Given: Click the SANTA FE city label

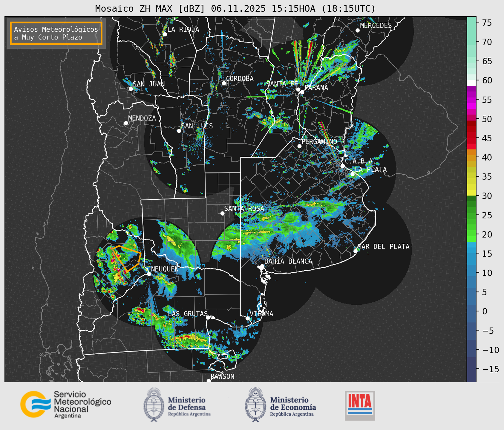Looking at the screenshot, I should click(282, 84).
